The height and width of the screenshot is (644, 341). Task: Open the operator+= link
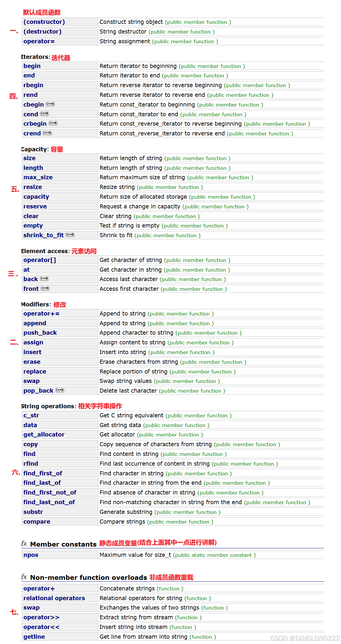41,313
